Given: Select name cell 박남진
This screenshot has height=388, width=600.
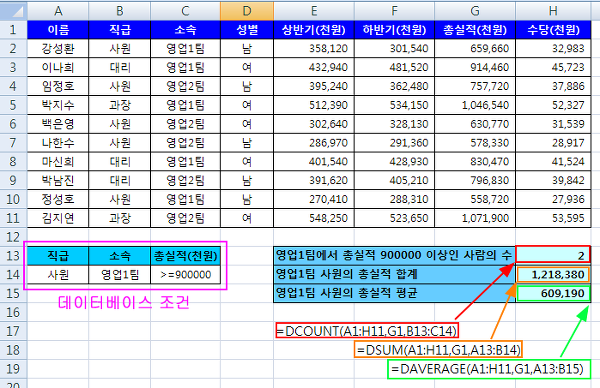Looking at the screenshot, I should click(x=58, y=180).
